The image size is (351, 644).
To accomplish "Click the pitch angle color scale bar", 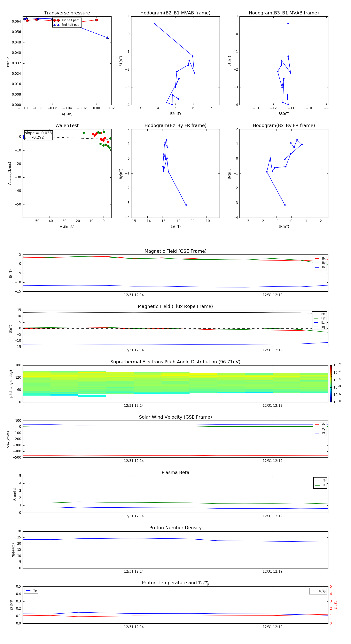I will pyautogui.click(x=331, y=384).
